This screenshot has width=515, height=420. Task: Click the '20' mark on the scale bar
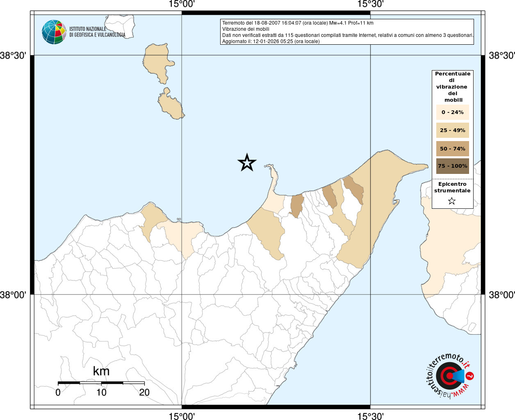[x=144, y=393]
